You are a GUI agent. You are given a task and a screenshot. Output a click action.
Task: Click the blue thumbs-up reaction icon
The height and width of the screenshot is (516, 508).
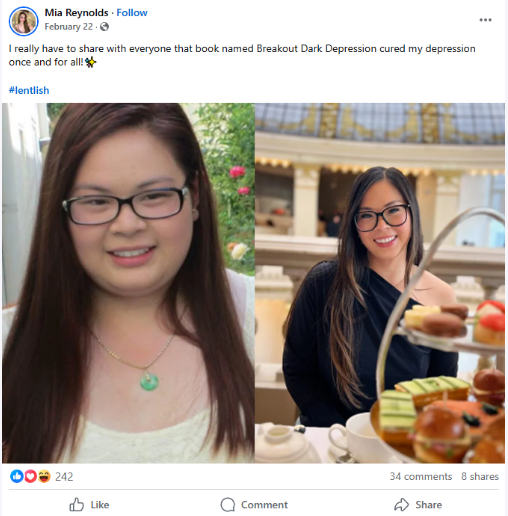(16, 476)
